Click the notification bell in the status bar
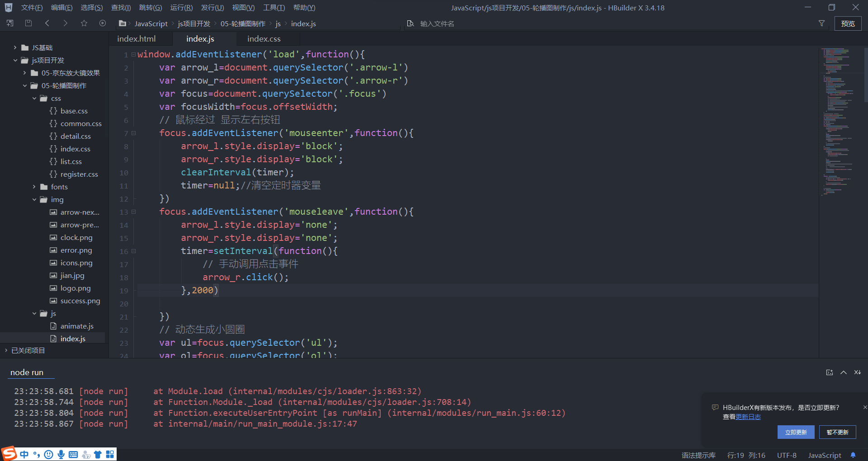 [854, 455]
